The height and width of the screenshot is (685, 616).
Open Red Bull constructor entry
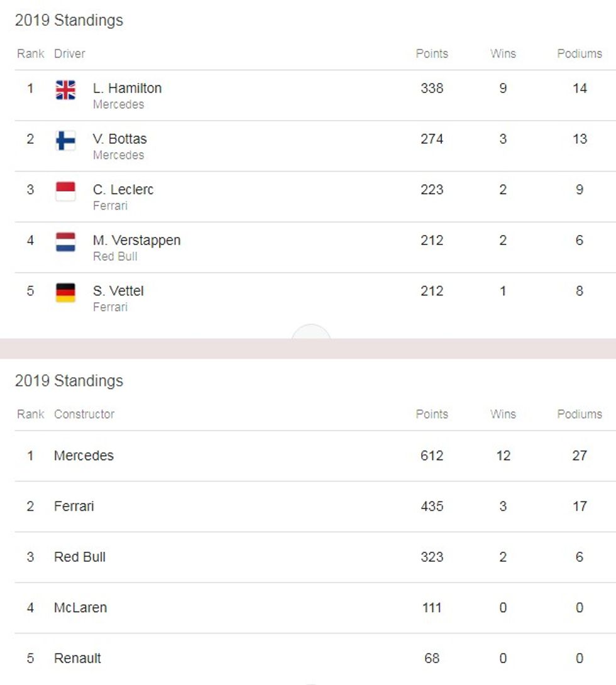click(80, 557)
